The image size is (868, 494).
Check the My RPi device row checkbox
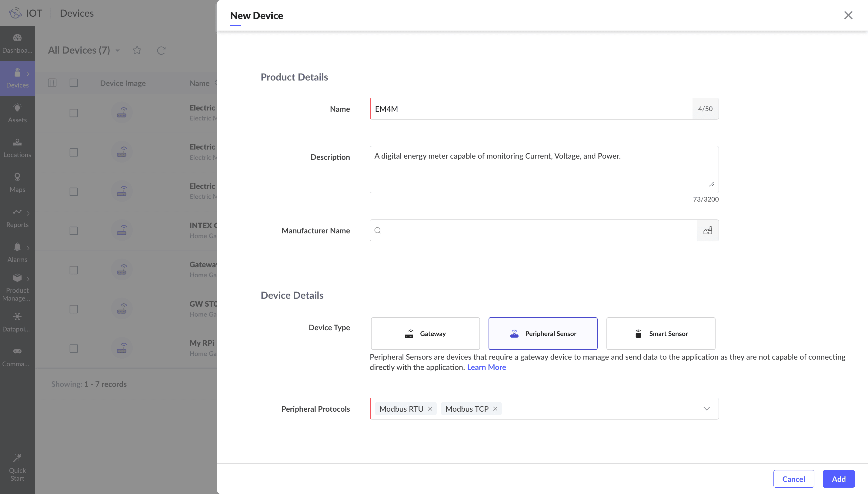(x=74, y=348)
